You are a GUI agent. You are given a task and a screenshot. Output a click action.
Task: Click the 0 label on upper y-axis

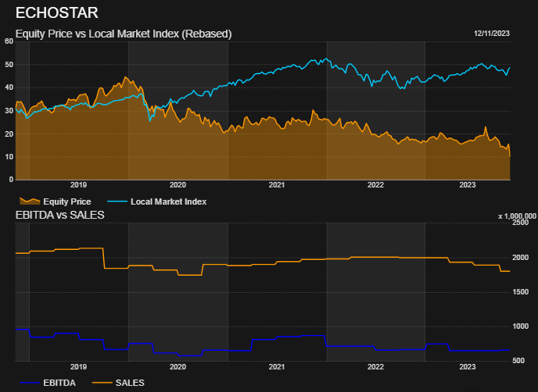[x=12, y=179]
